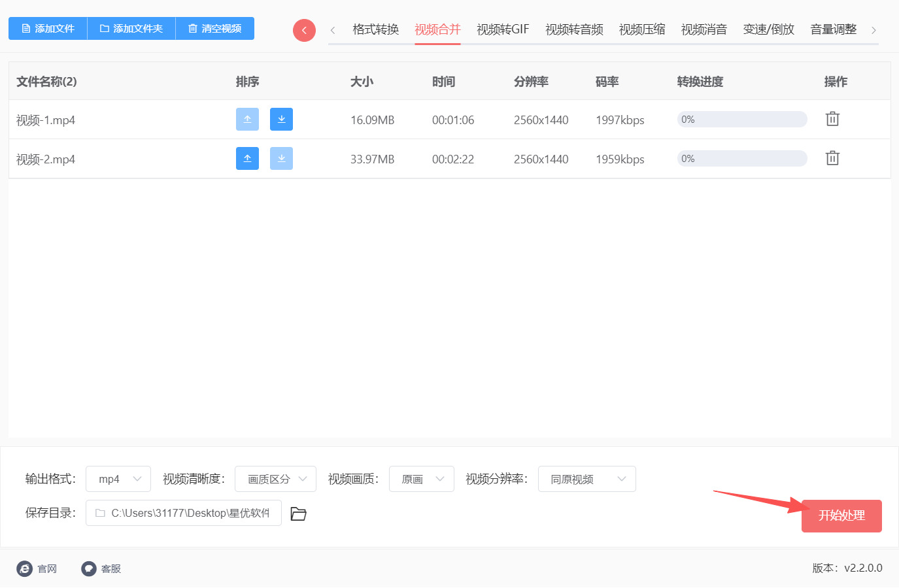Expand the 视频分辨率 同原视频 dropdown
Viewport: 899px width, 588px height.
(587, 479)
